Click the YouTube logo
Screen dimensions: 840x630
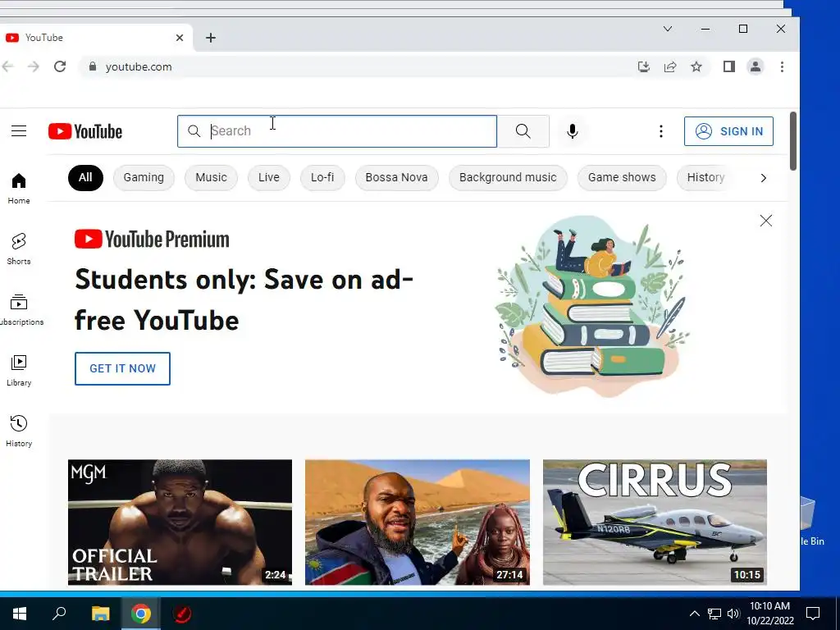click(85, 131)
